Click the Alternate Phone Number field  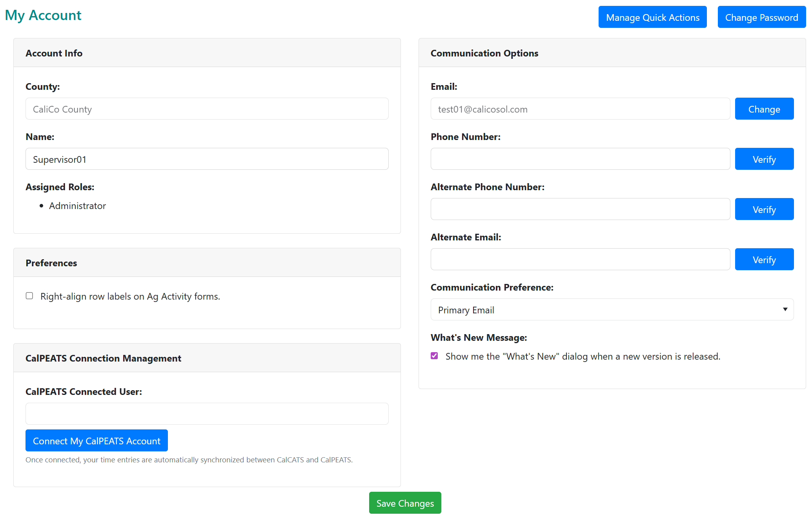580,209
